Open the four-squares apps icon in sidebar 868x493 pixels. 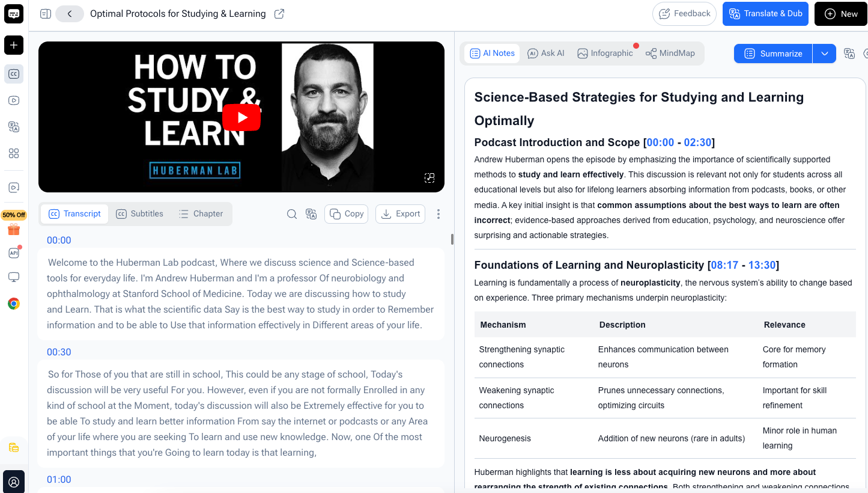tap(14, 153)
